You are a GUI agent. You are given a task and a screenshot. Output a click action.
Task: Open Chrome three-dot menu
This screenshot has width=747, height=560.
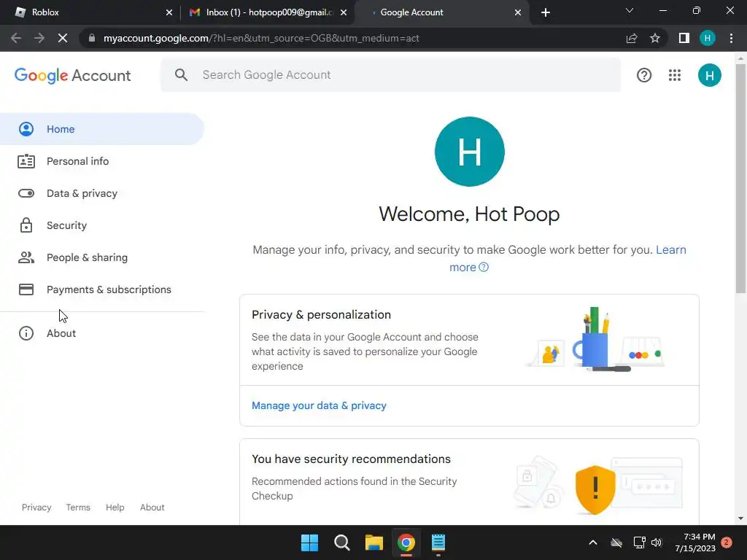click(731, 38)
